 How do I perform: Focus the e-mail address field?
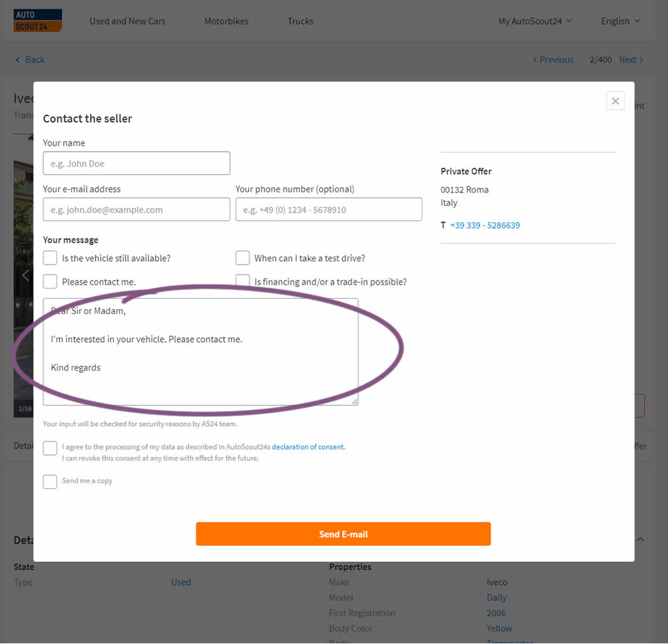[136, 210]
